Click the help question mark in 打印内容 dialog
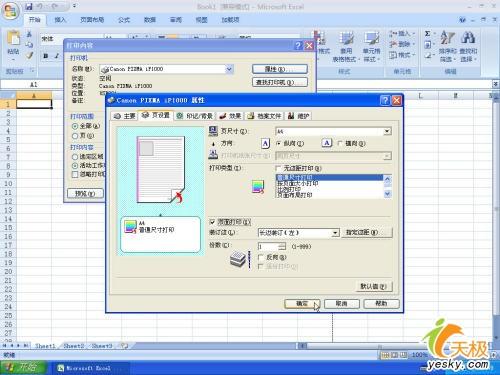This screenshot has height=375, width=500. [x=298, y=45]
